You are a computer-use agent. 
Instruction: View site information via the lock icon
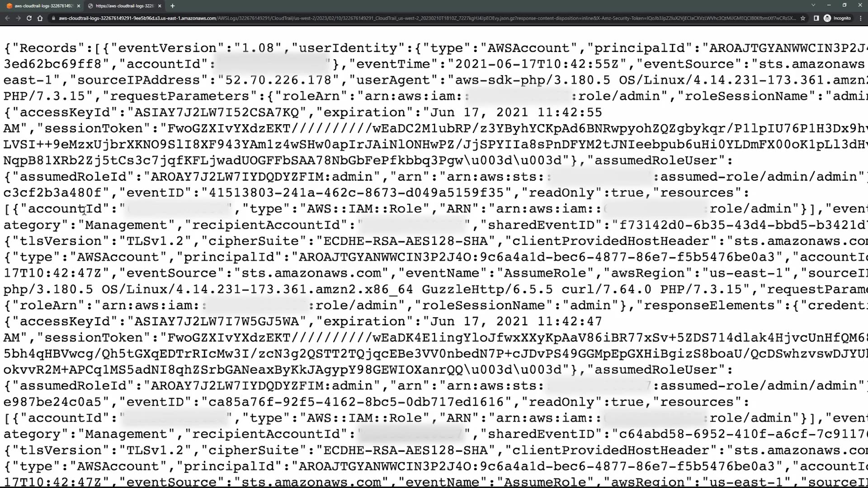click(53, 18)
